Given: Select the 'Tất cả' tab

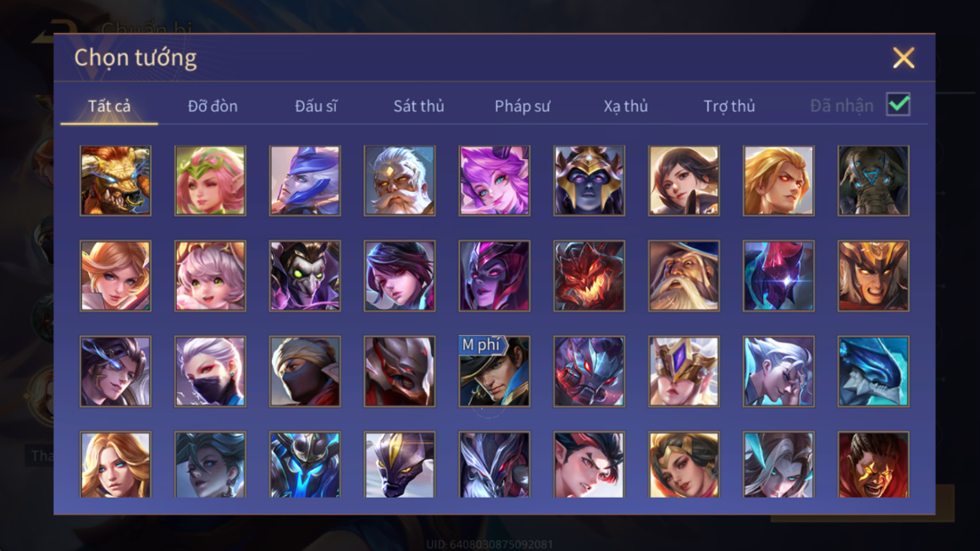Looking at the screenshot, I should pos(109,106).
